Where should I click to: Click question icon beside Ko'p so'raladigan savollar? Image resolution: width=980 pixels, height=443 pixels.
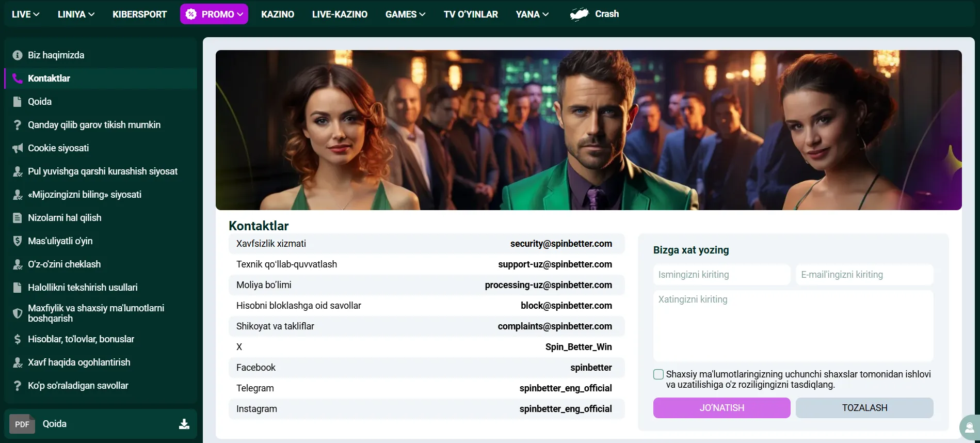pos(18,386)
